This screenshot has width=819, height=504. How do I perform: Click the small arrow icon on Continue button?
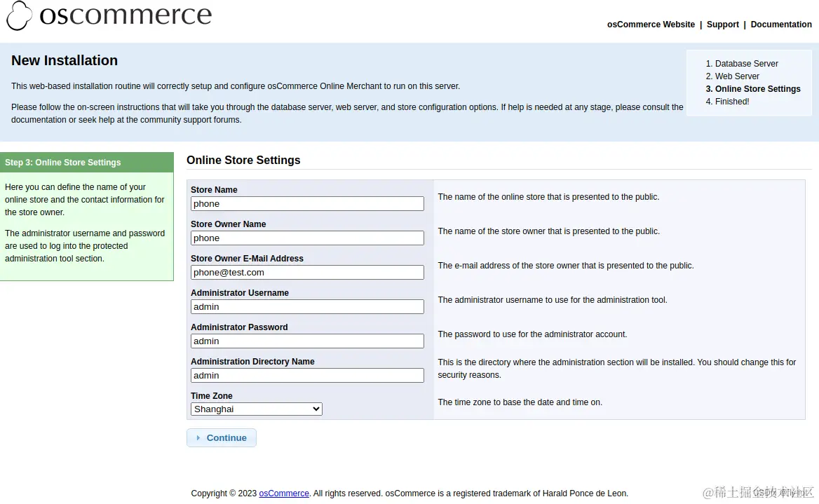click(198, 437)
